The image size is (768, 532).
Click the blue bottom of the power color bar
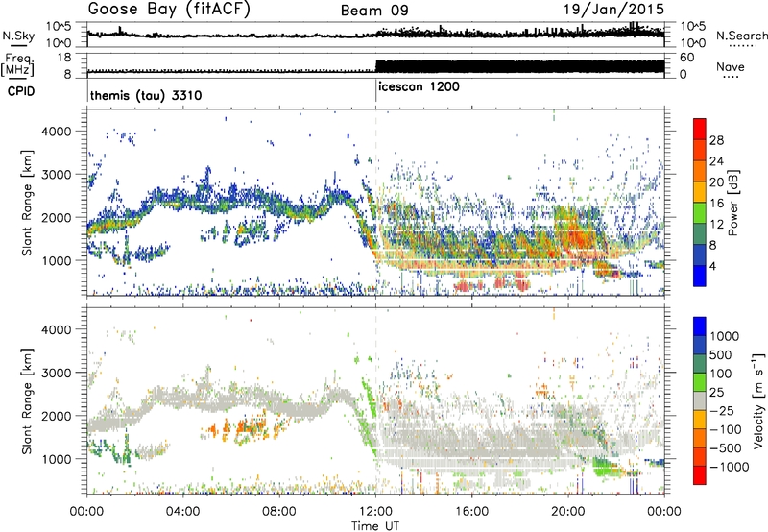700,276
